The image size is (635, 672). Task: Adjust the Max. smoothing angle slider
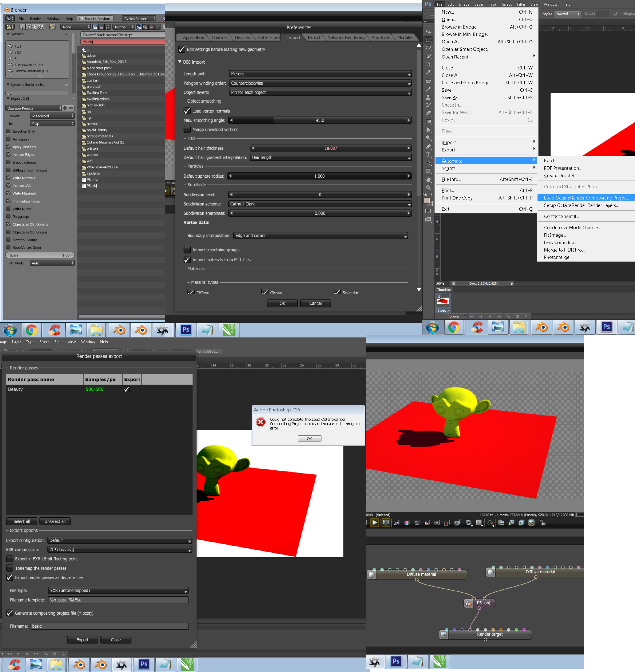(x=320, y=120)
